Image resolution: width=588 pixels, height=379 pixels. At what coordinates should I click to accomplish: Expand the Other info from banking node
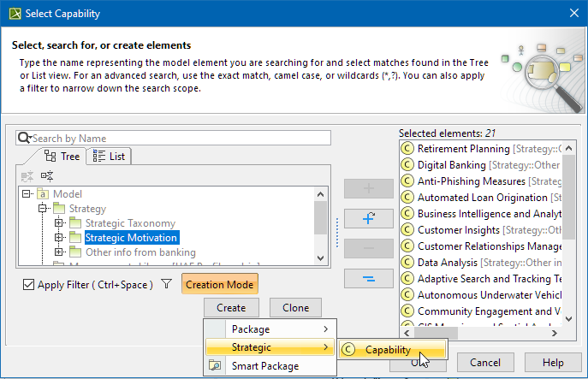(x=59, y=252)
